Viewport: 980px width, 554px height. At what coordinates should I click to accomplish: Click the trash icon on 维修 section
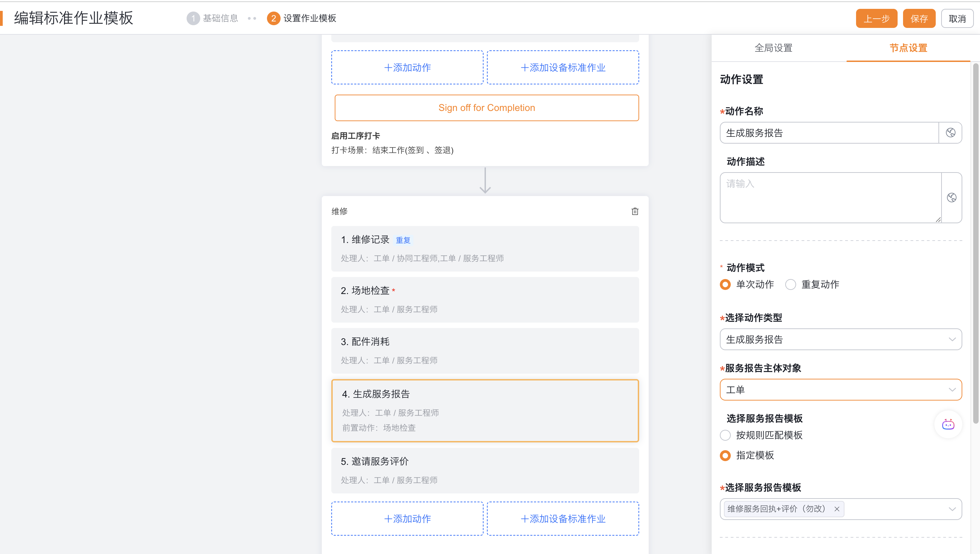click(635, 211)
